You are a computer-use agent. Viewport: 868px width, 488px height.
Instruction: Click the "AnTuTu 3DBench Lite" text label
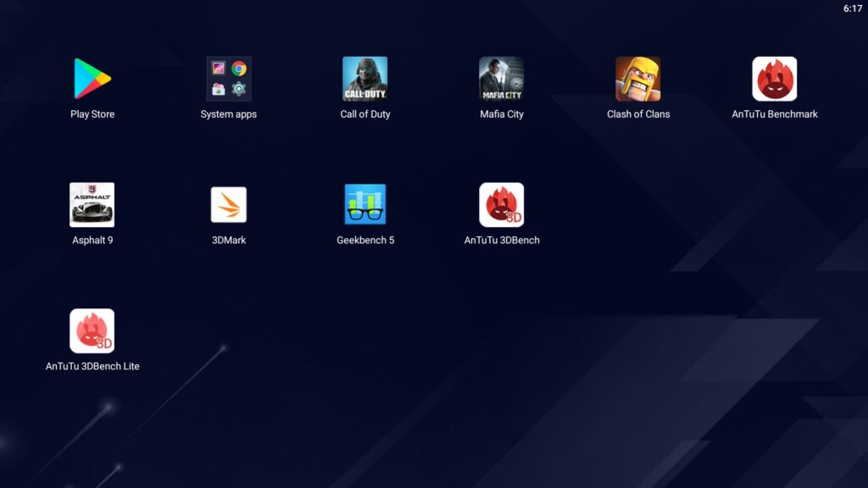[x=92, y=367]
